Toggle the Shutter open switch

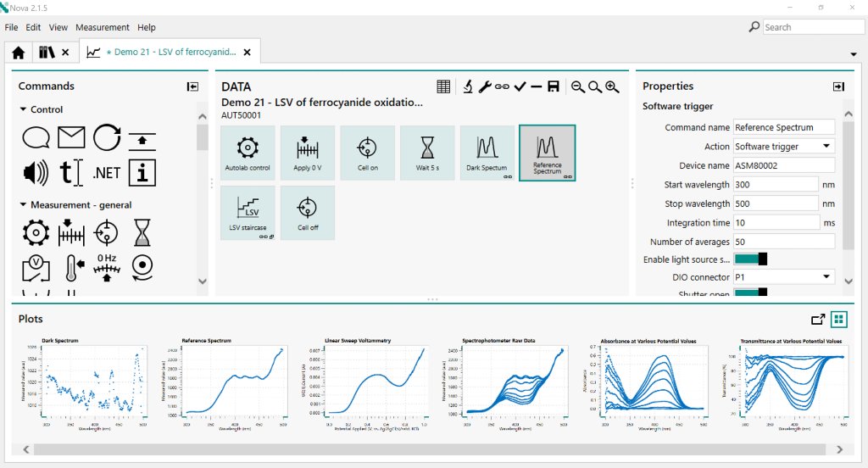point(750,292)
